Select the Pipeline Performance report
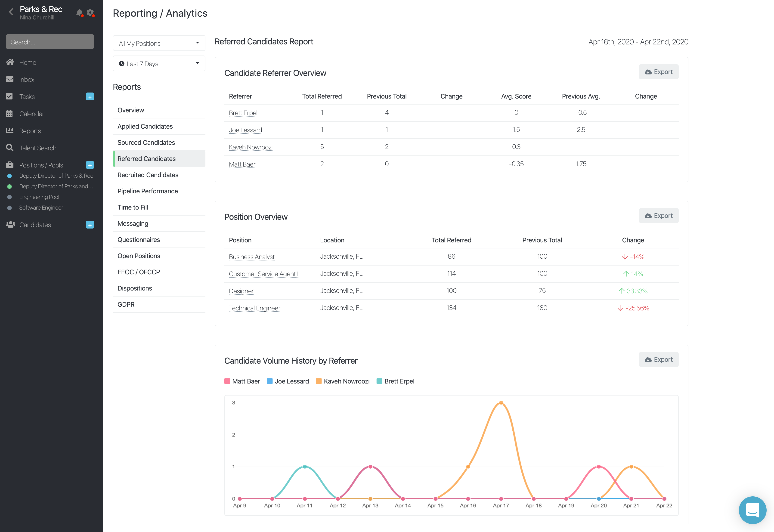Viewport: 774px width, 532px height. coord(147,191)
